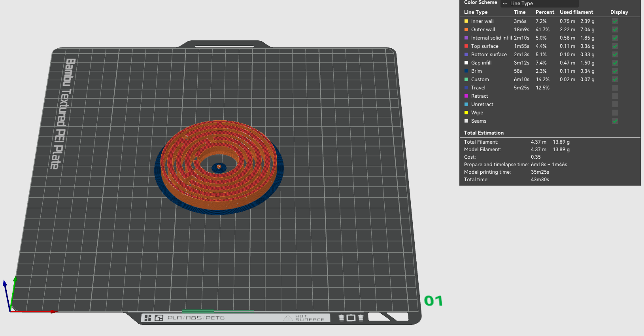Hide Outer wall lines via Display checkbox

pos(615,30)
